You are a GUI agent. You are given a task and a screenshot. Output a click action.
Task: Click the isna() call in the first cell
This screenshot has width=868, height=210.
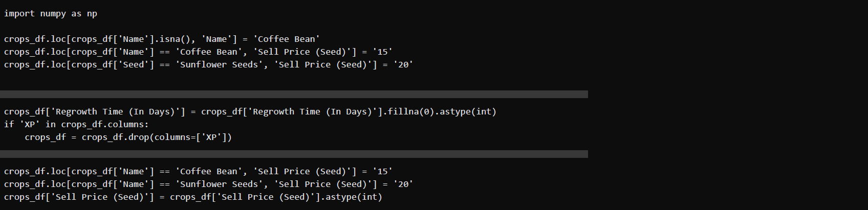coord(175,39)
